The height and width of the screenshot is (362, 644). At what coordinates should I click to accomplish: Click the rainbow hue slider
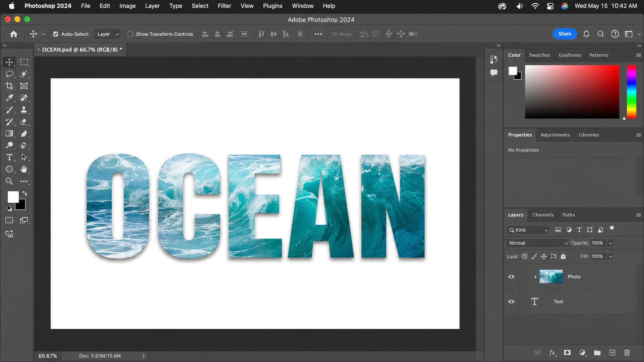[631, 92]
